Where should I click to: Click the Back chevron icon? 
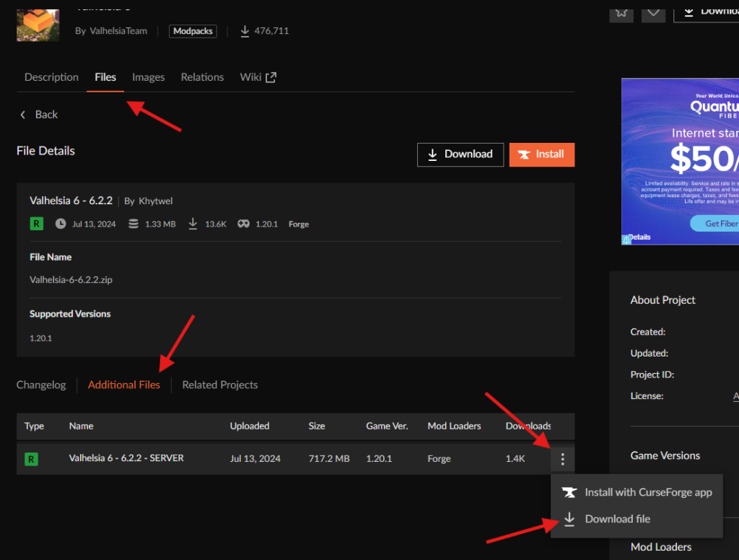point(22,115)
